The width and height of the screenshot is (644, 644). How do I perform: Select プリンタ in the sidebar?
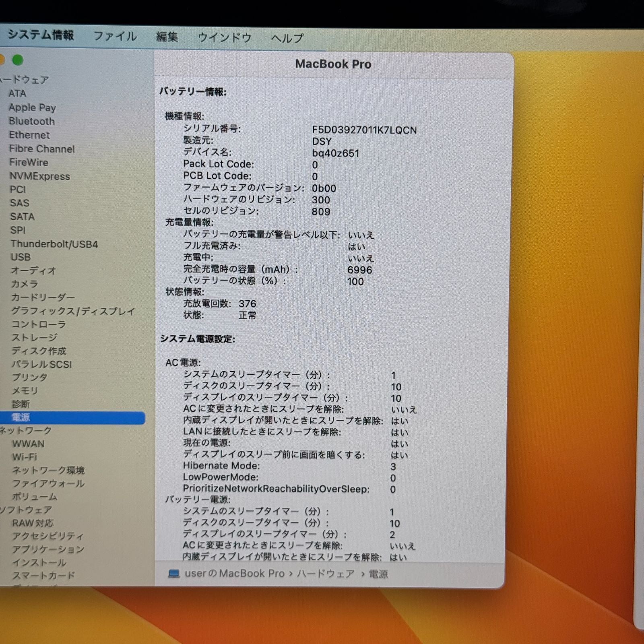pos(30,377)
